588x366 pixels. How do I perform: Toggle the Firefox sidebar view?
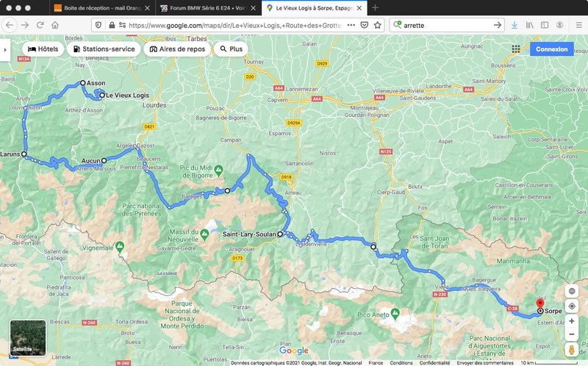click(x=545, y=25)
